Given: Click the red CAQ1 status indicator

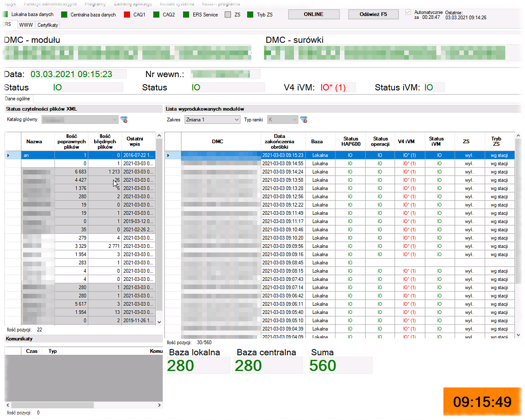Looking at the screenshot, I should tap(127, 15).
